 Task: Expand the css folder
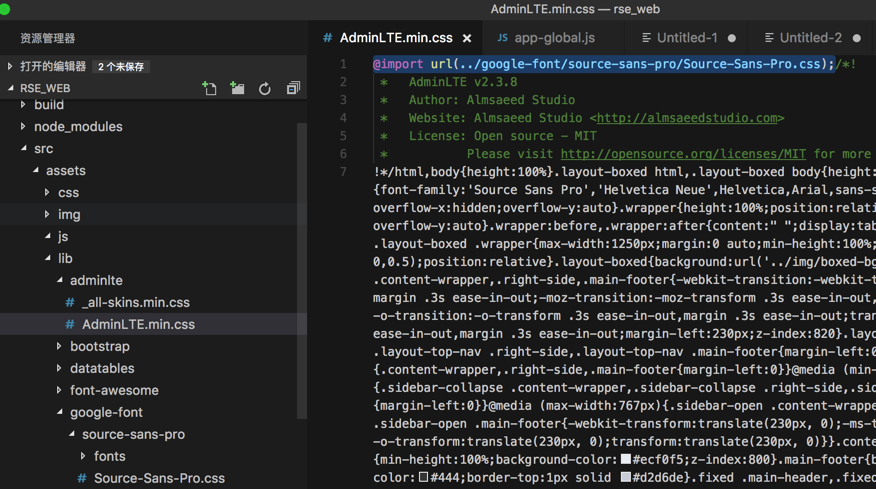47,192
